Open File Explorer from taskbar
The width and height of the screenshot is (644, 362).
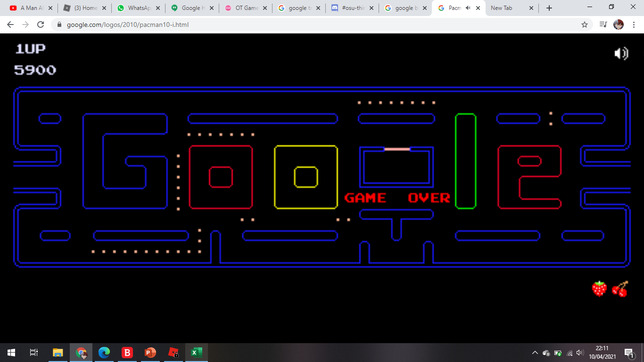coord(58,353)
